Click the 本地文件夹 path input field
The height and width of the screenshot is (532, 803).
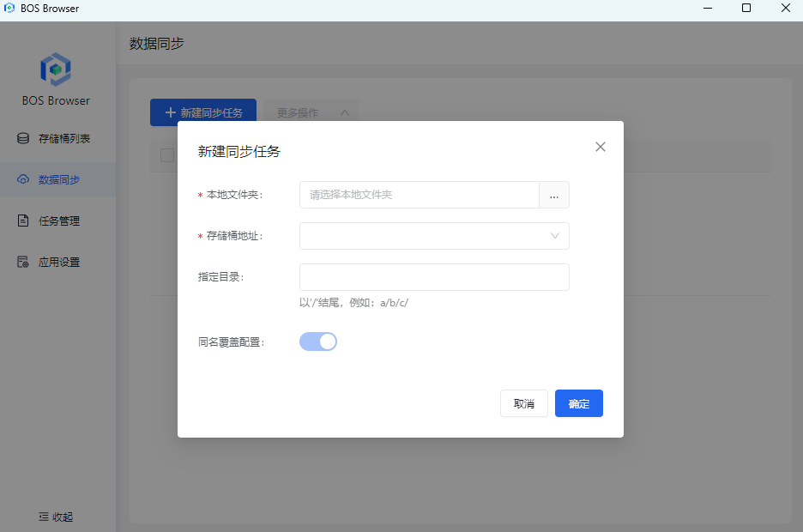(x=419, y=195)
